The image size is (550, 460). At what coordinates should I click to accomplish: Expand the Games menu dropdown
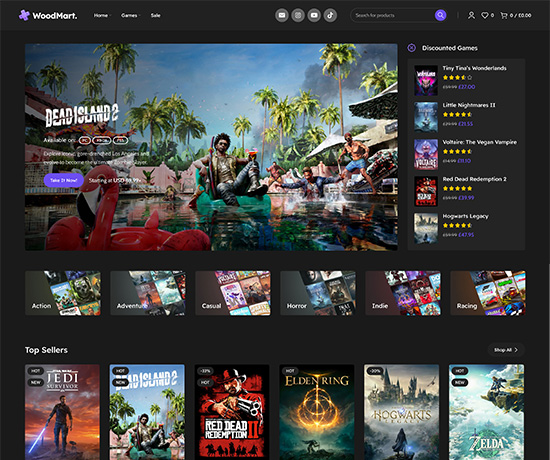130,15
